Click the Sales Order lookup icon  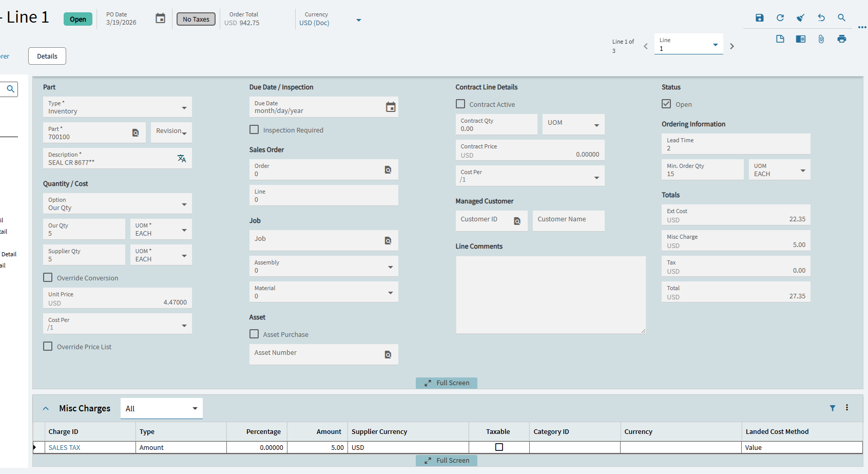(x=388, y=170)
